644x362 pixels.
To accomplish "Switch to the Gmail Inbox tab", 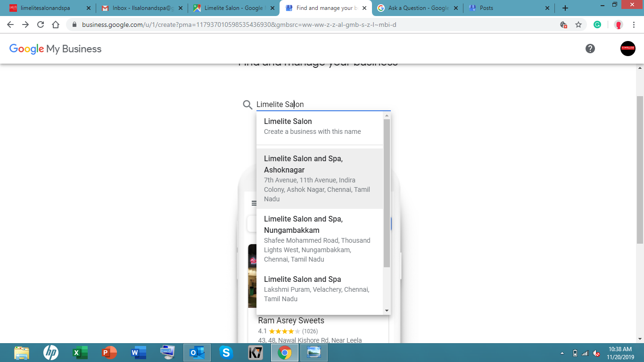I will (141, 8).
